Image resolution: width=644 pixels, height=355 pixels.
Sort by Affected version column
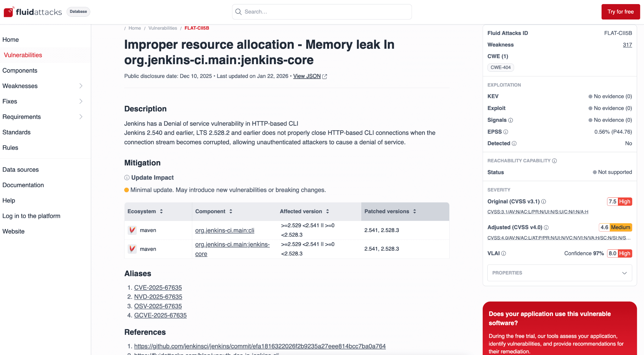point(327,211)
